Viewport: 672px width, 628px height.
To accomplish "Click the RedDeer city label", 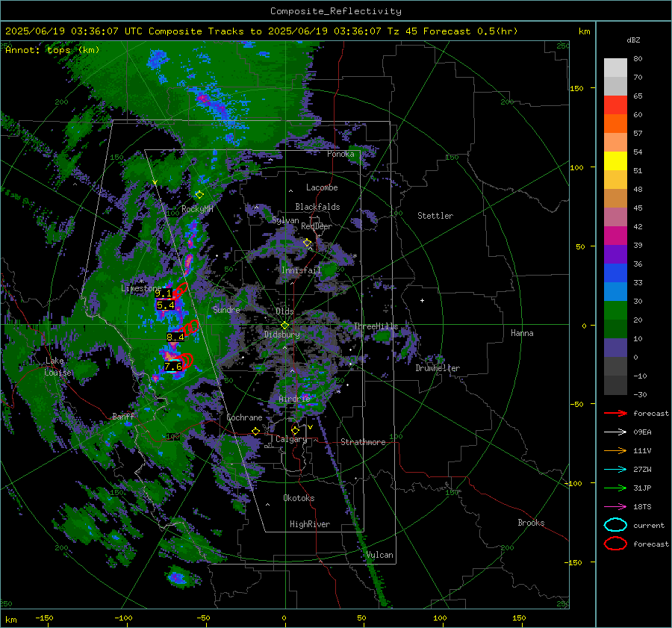I will [x=317, y=226].
